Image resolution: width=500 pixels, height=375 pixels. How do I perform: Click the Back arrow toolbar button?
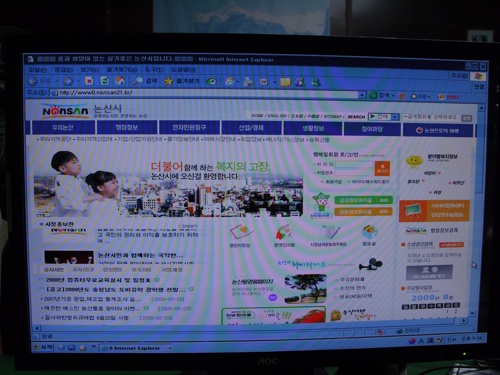pos(33,81)
